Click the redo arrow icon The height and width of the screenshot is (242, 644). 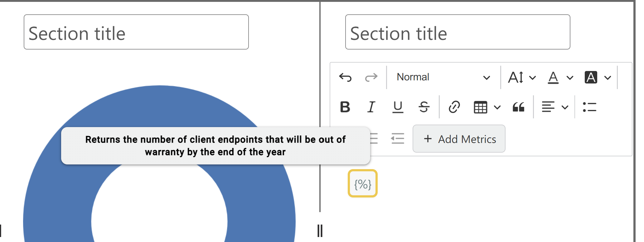point(371,77)
